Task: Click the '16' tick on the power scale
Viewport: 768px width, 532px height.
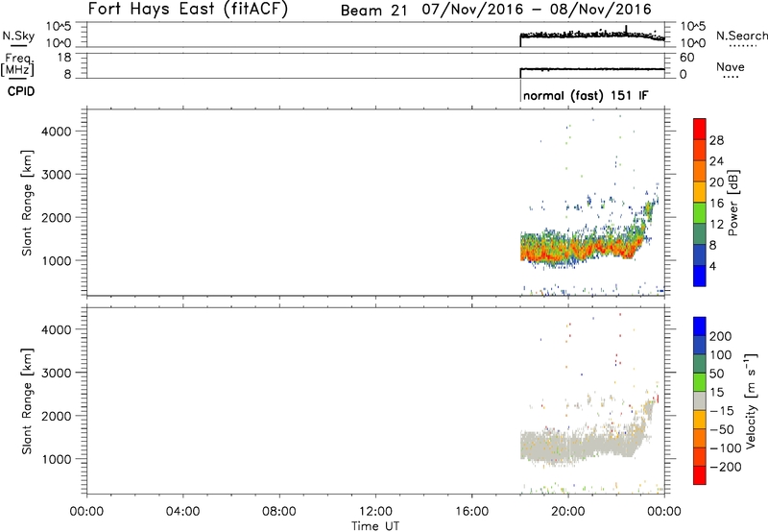Action: [716, 204]
